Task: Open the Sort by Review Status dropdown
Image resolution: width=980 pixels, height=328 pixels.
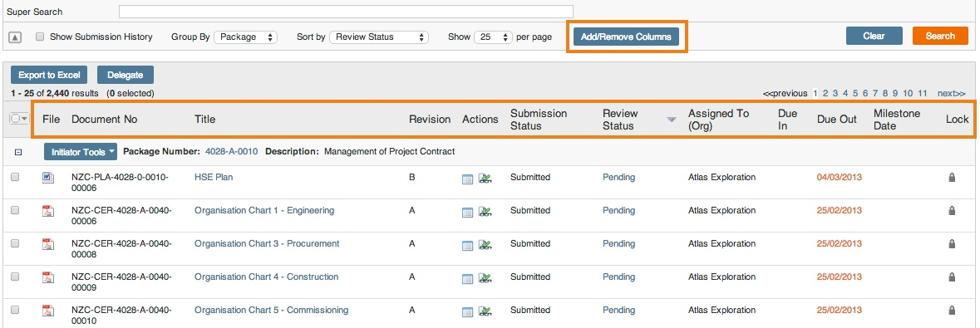Action: (x=379, y=37)
